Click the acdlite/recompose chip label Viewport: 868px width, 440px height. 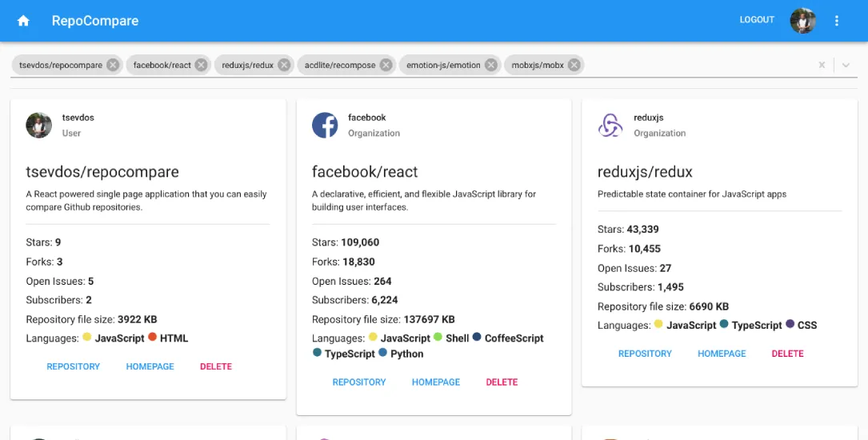coord(340,65)
